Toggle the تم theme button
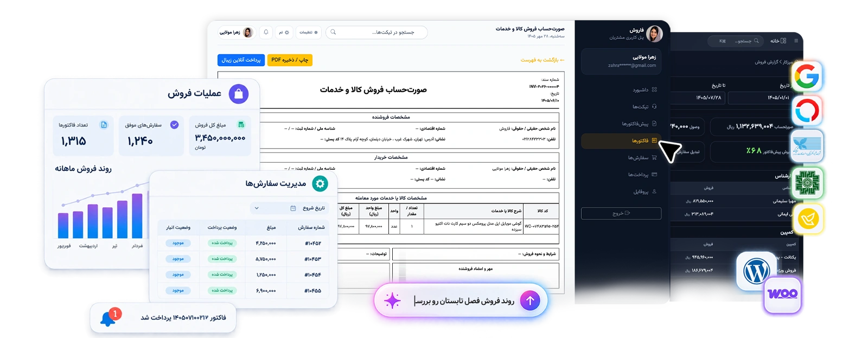Viewport: 868px width, 338px height. pyautogui.click(x=284, y=33)
